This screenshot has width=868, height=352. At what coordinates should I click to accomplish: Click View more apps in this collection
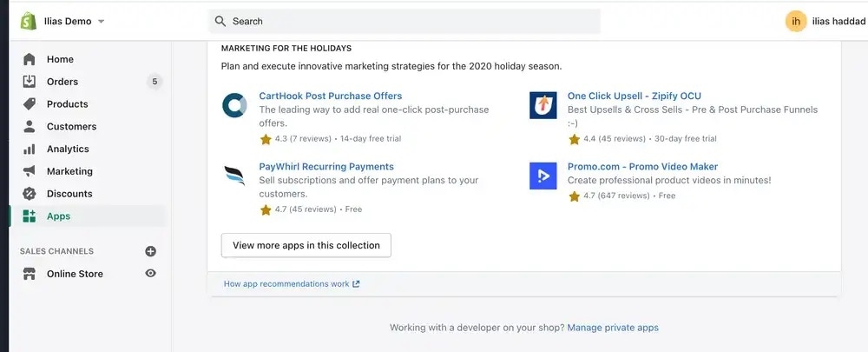tap(306, 245)
